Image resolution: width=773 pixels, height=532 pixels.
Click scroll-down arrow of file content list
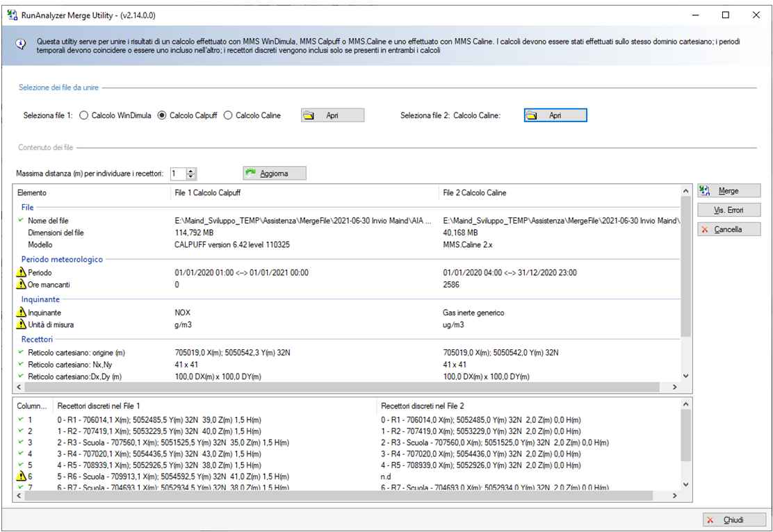click(685, 376)
